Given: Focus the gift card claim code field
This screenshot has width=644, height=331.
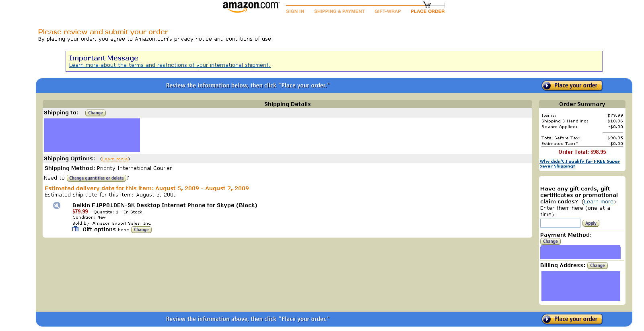Looking at the screenshot, I should [560, 223].
